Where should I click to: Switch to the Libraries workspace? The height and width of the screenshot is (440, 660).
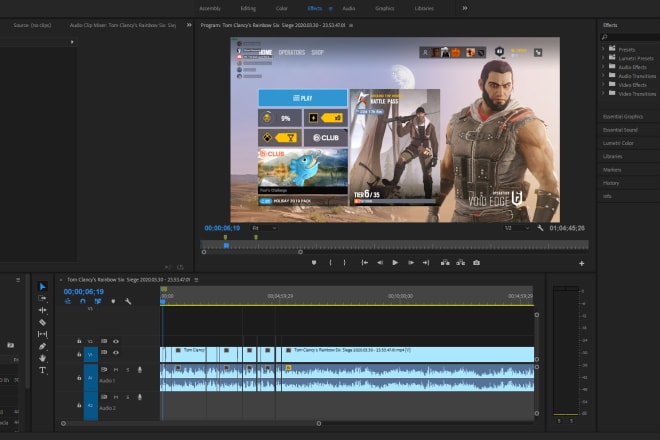tap(424, 8)
